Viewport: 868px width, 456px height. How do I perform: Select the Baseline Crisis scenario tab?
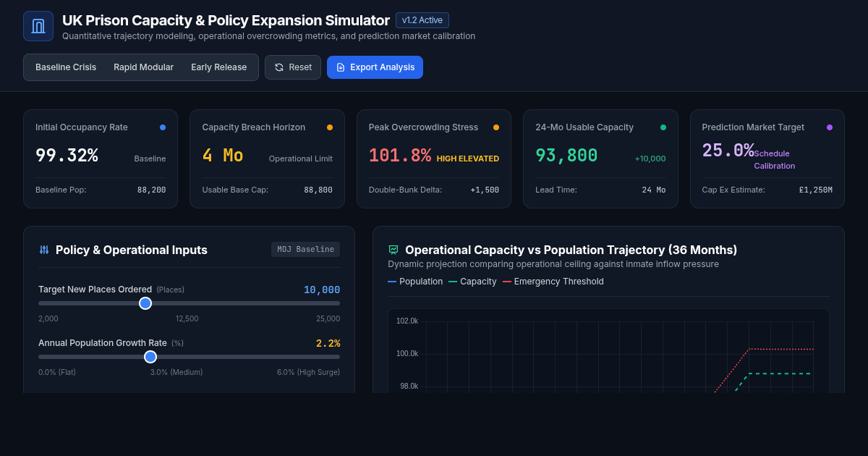tap(66, 67)
